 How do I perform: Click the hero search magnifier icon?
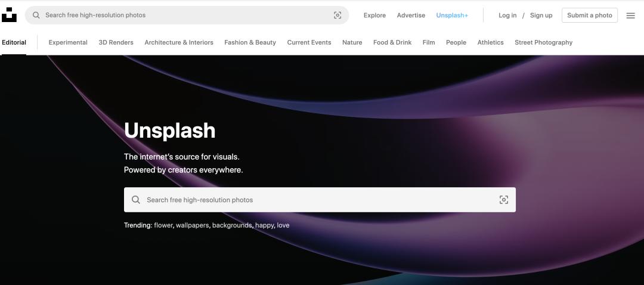tap(136, 200)
